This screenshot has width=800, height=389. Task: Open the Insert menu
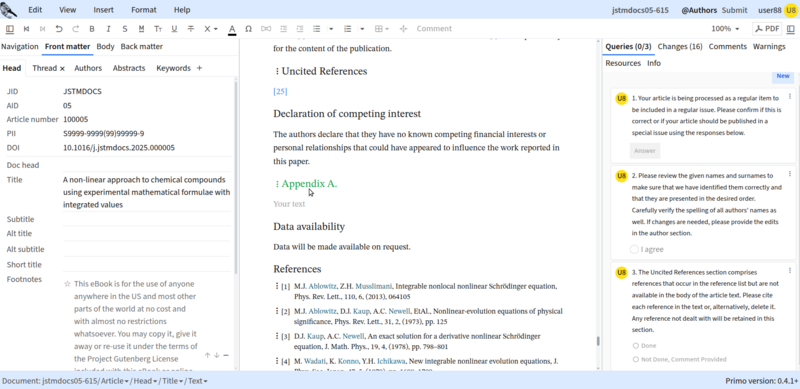tap(104, 10)
